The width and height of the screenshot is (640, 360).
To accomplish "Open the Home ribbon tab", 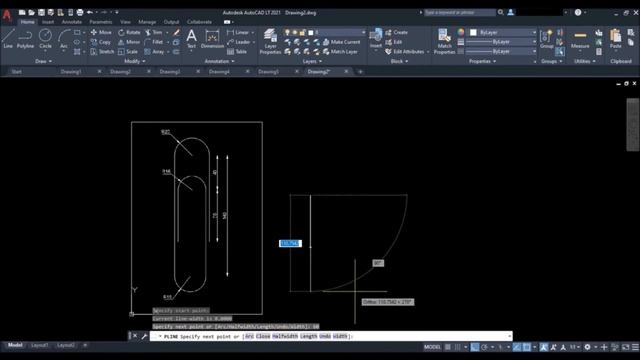I will [27, 22].
